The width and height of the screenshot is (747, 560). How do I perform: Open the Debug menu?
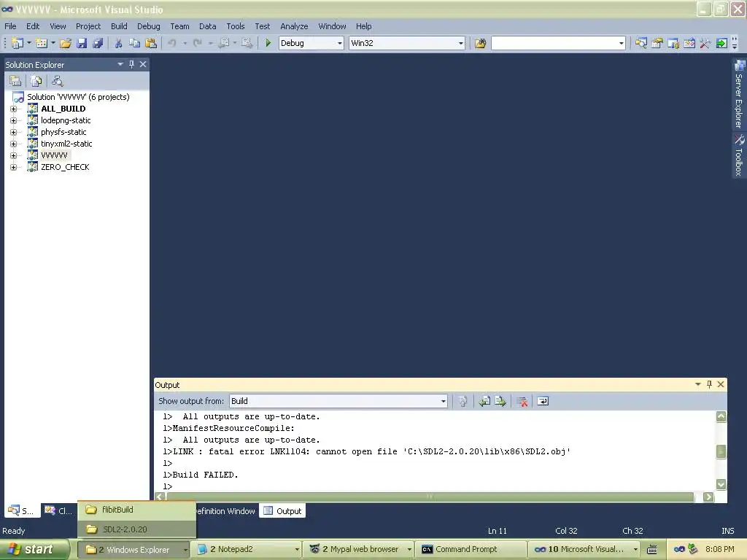coord(149,26)
